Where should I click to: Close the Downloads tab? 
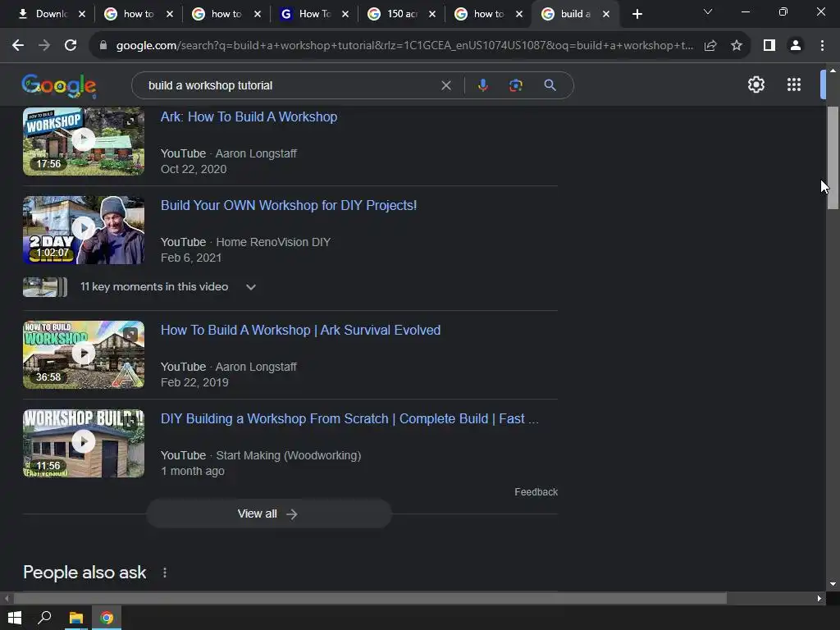[x=82, y=14]
